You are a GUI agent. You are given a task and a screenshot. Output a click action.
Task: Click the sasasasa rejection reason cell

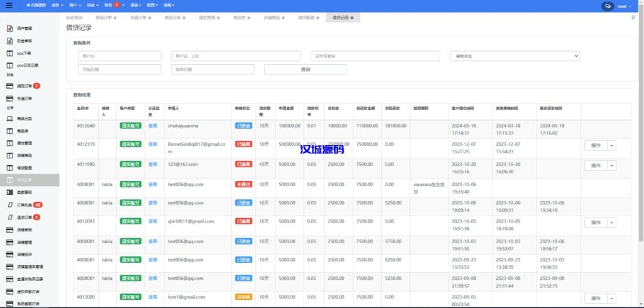click(429, 188)
